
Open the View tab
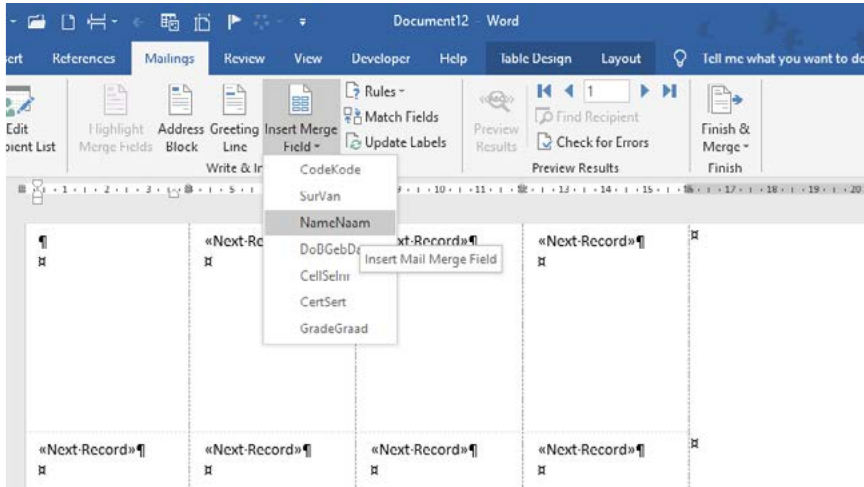click(308, 58)
